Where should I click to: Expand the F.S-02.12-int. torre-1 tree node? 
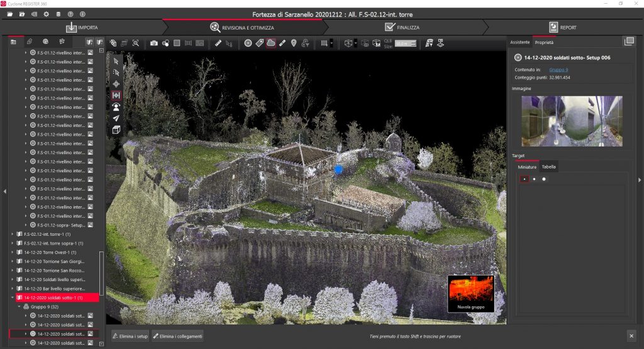coord(13,234)
